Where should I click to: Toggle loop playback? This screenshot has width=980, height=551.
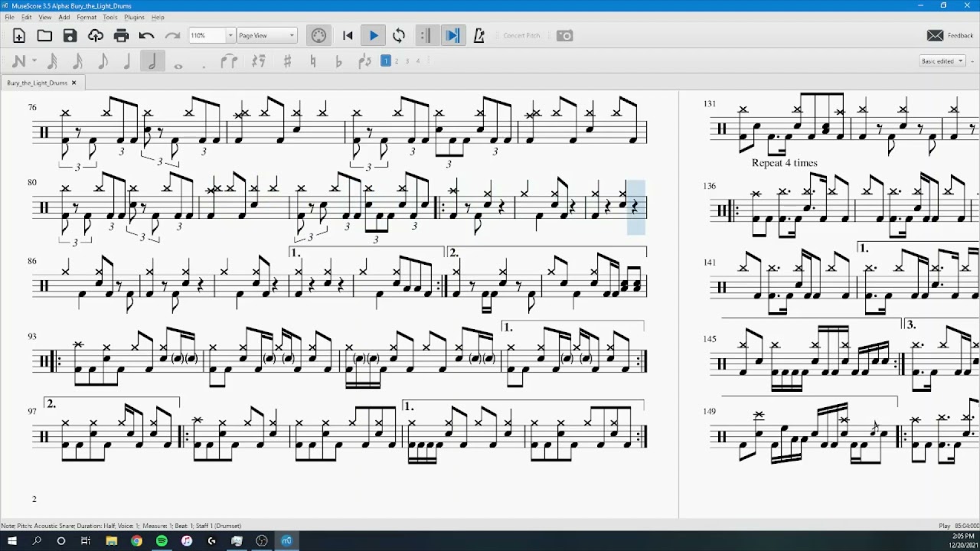(x=399, y=35)
